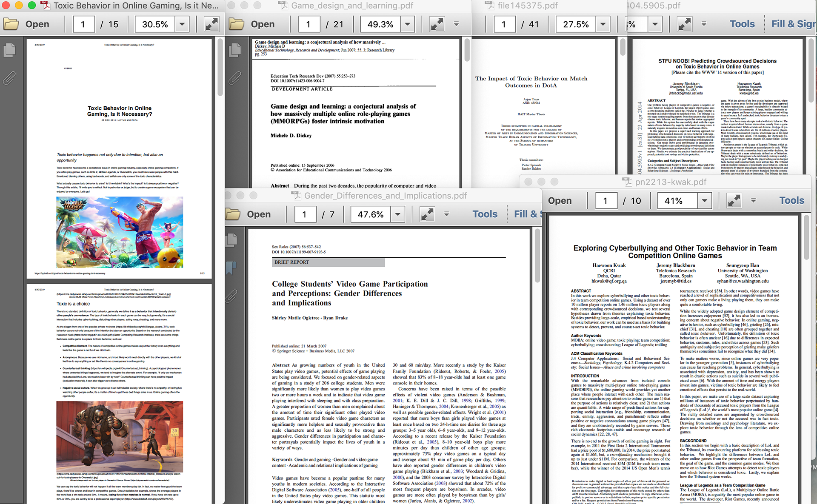The image size is (817, 504).
Task: Open Tools pane in 04.5905.pdf window
Action: pyautogui.click(x=742, y=24)
